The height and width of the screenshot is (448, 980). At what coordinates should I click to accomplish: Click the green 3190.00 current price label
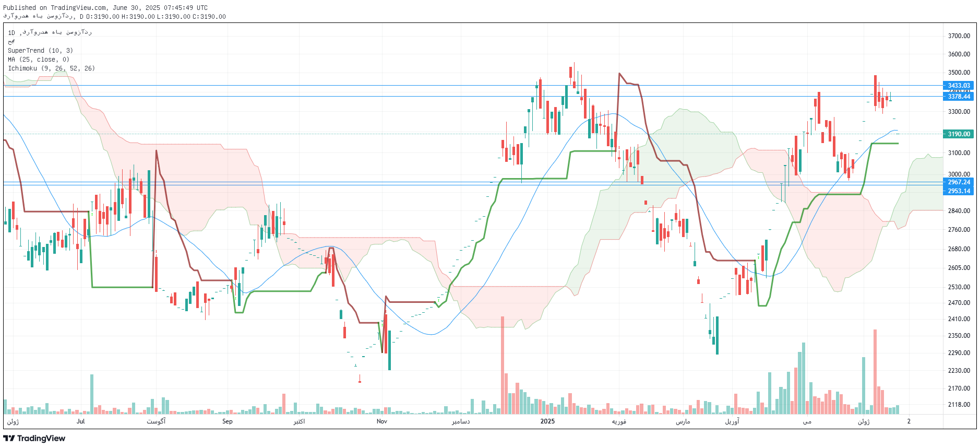959,134
